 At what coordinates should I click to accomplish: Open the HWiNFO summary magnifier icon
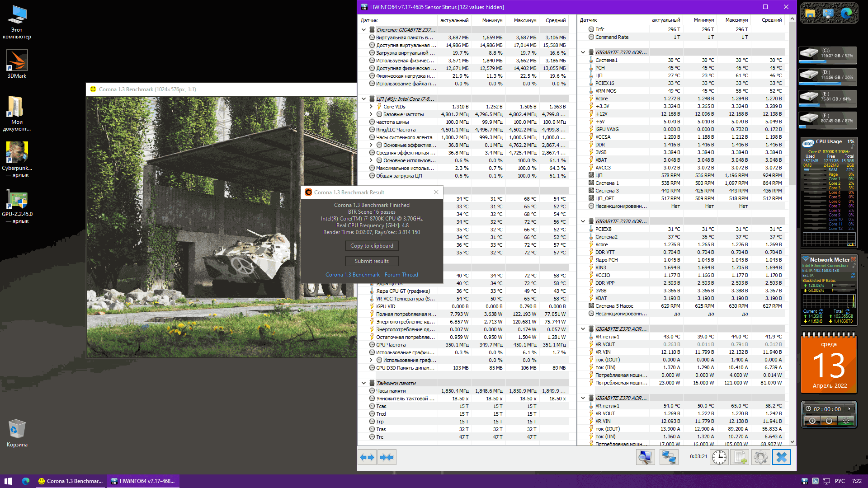click(x=645, y=457)
